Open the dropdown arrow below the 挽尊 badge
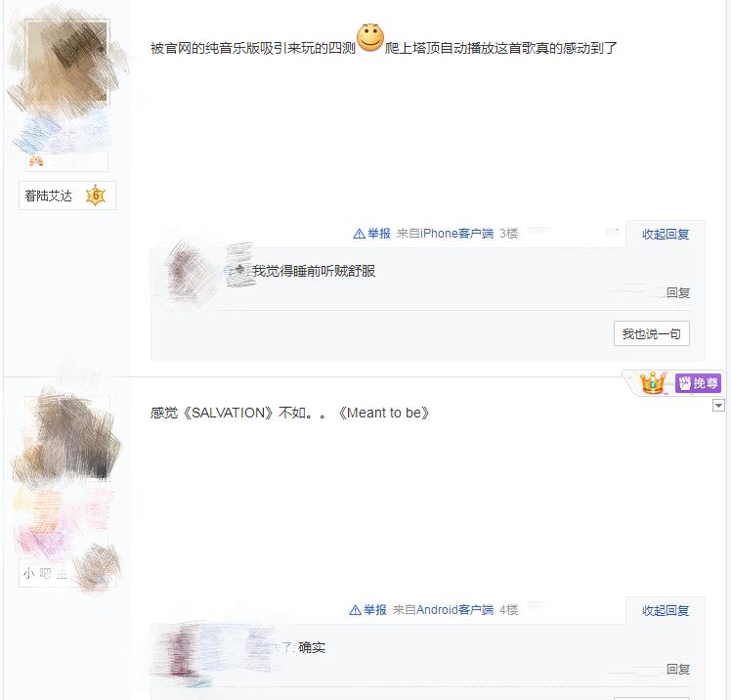 tap(718, 406)
